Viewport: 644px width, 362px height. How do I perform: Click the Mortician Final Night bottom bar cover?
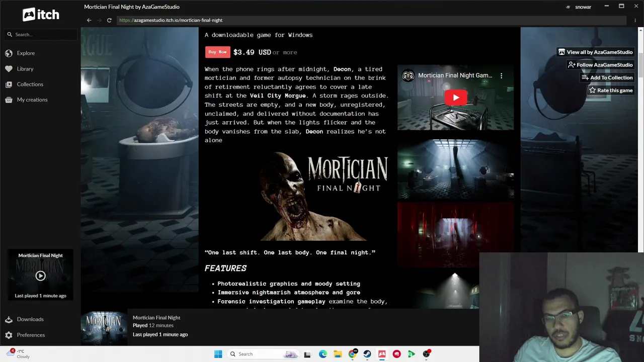[x=104, y=327]
